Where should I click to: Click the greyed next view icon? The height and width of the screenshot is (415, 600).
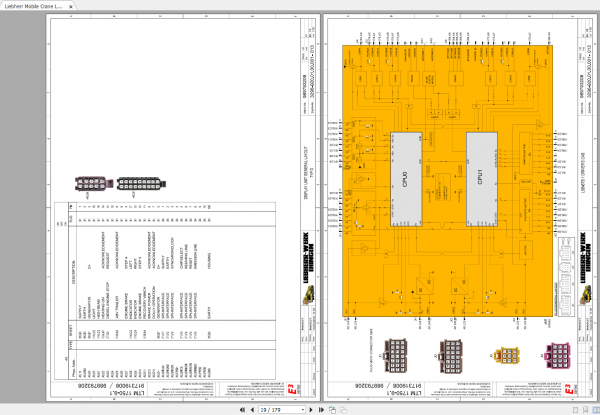(x=343, y=410)
